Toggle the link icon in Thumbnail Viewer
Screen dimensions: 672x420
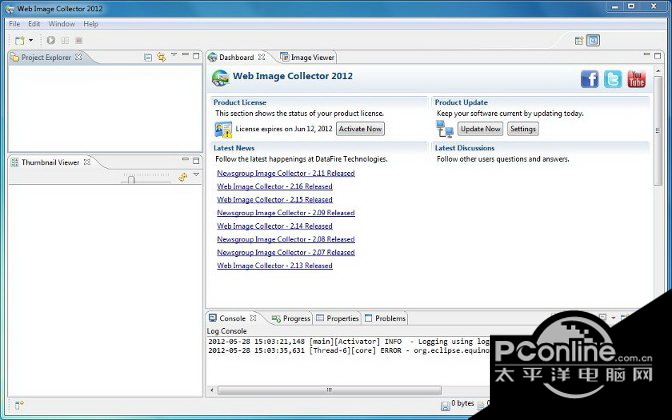(183, 177)
